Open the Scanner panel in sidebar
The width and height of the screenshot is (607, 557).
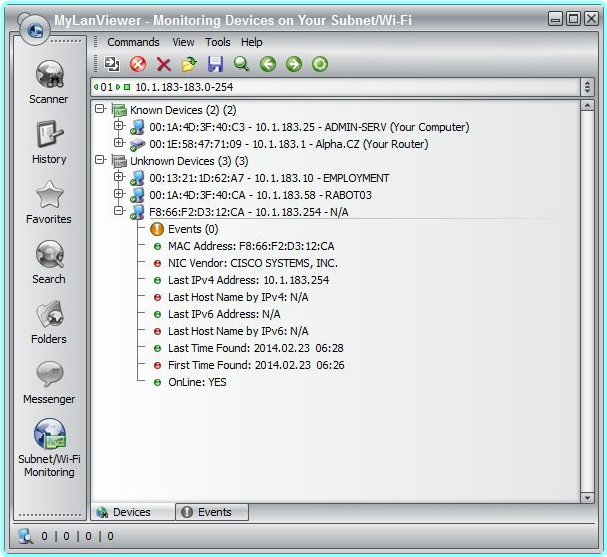[49, 82]
